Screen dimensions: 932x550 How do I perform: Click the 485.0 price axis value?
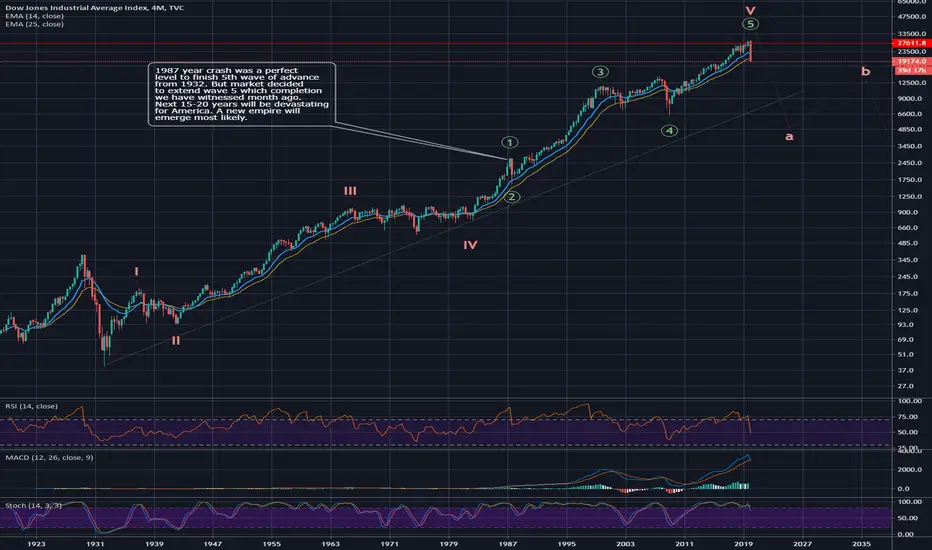coord(909,244)
